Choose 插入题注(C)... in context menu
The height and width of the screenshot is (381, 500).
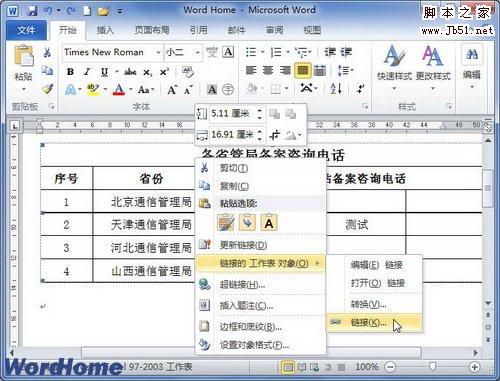point(260,305)
